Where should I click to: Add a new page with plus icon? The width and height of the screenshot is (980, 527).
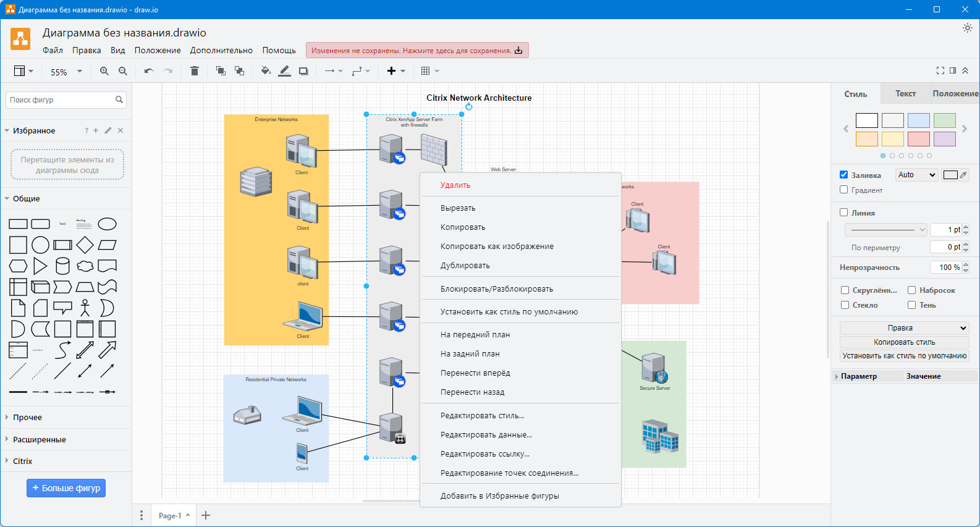tap(206, 515)
